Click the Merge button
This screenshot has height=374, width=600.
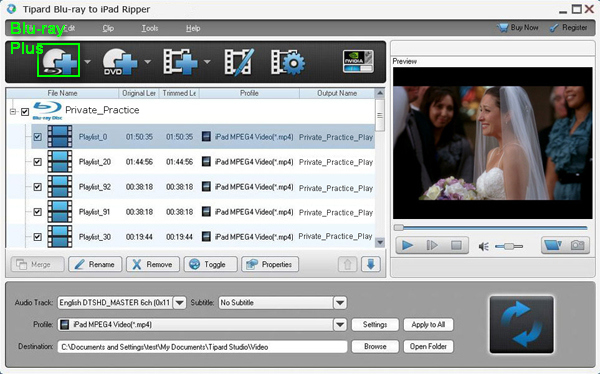pos(38,264)
